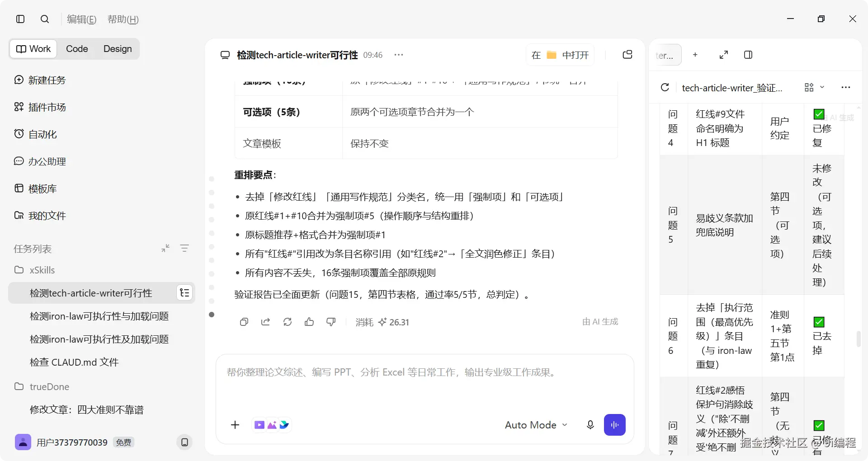Share the AI response
Viewport: 868px width, 461px height.
click(x=266, y=322)
